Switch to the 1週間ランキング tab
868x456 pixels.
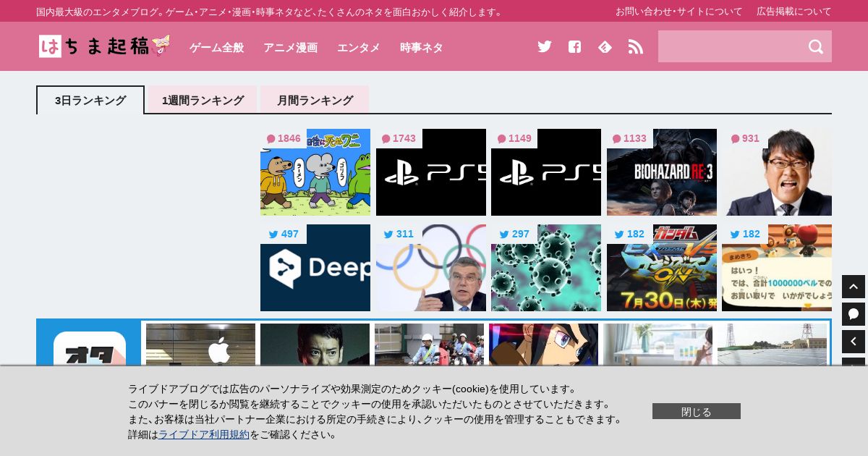203,100
